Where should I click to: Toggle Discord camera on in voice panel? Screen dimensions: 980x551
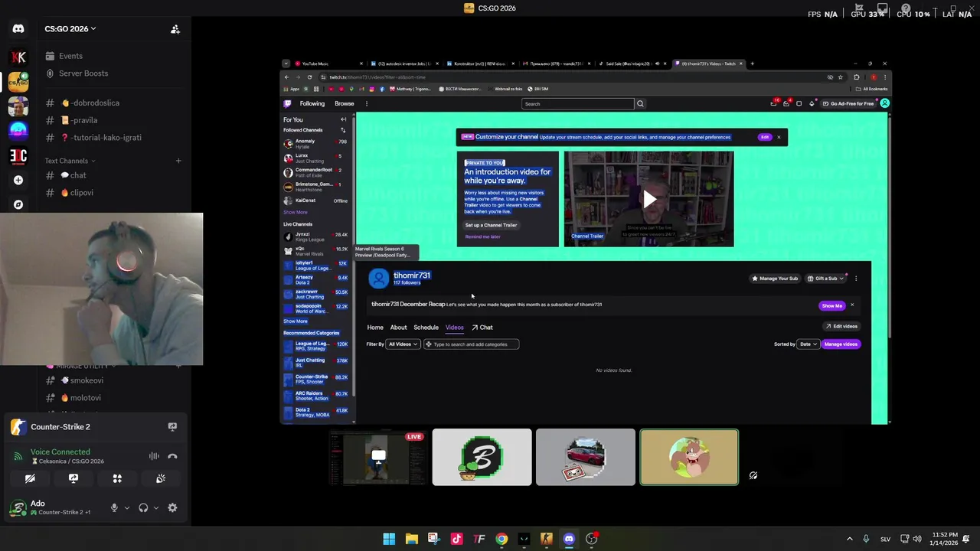click(x=30, y=478)
